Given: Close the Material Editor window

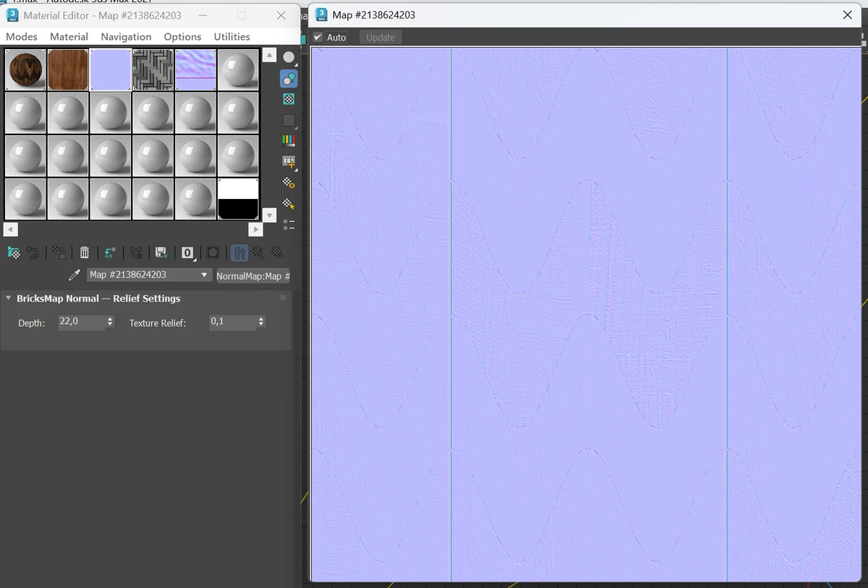Looking at the screenshot, I should [x=281, y=15].
